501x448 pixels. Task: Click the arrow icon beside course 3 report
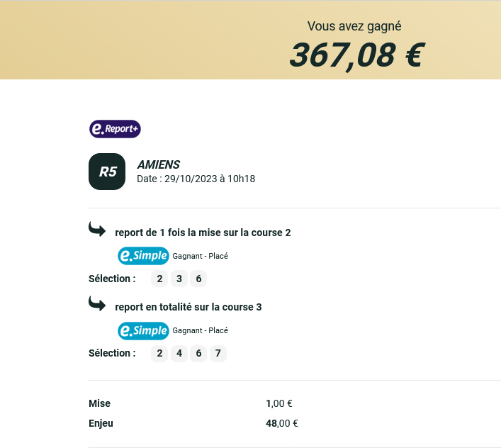point(97,303)
